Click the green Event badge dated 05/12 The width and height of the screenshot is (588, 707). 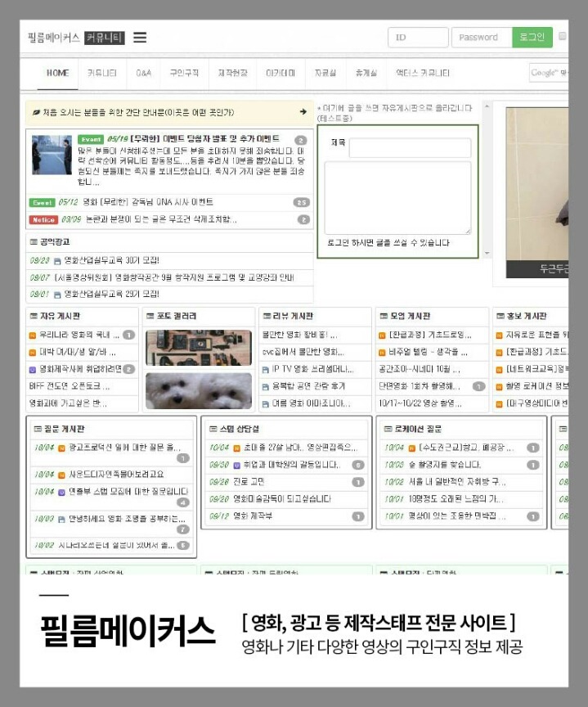coord(42,202)
